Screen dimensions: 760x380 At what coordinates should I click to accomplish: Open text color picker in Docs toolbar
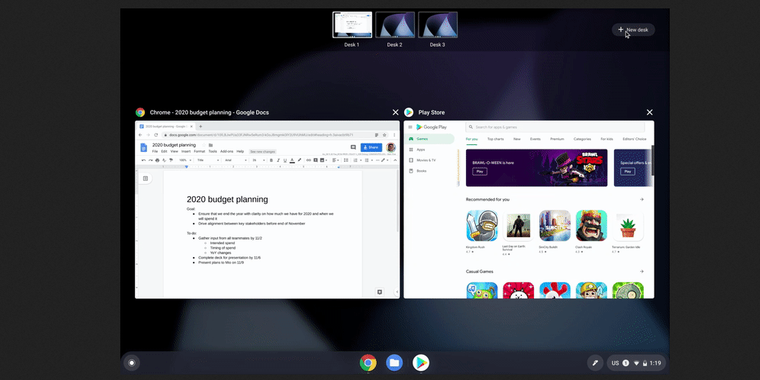pos(292,160)
